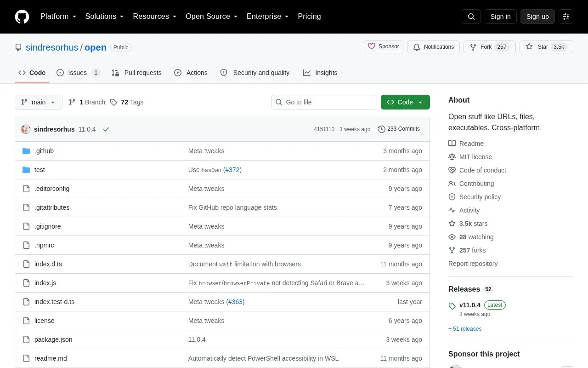
Task: Open the main branch selector dropdown
Action: click(39, 102)
